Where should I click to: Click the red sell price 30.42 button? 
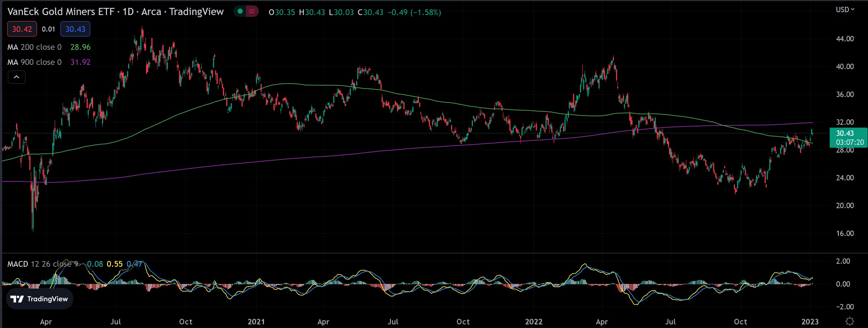[22, 29]
